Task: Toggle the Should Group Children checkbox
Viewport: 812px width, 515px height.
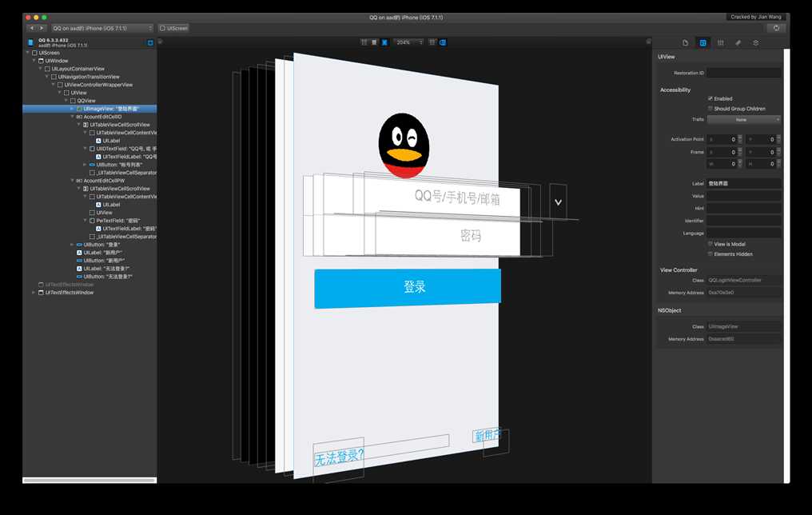Action: (x=710, y=108)
